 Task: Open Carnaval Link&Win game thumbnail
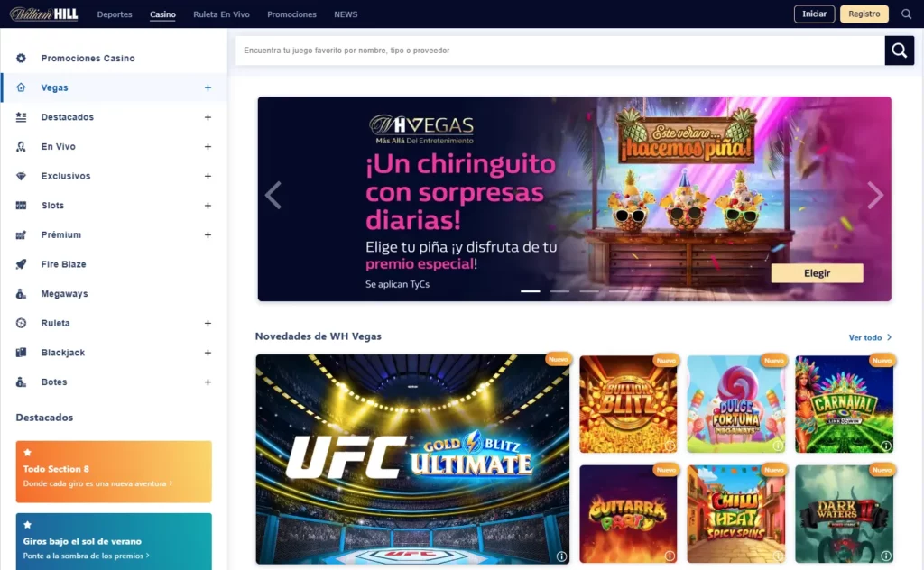[x=844, y=404]
